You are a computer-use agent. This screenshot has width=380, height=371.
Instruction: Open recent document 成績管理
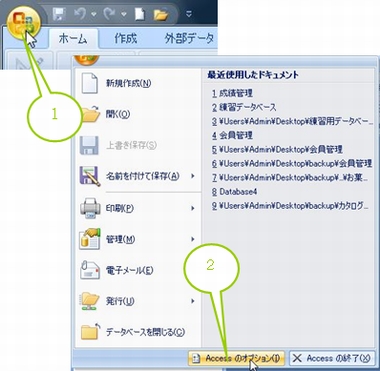(x=232, y=93)
